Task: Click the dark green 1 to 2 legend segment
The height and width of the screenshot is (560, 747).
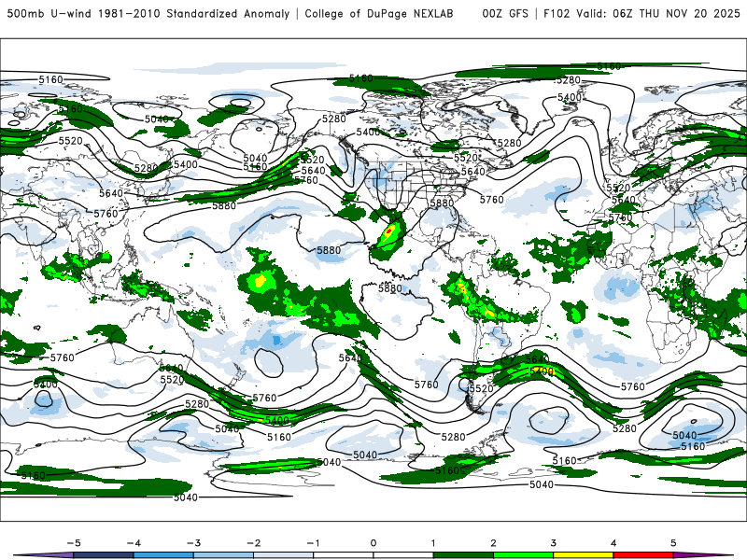Action: 463,555
